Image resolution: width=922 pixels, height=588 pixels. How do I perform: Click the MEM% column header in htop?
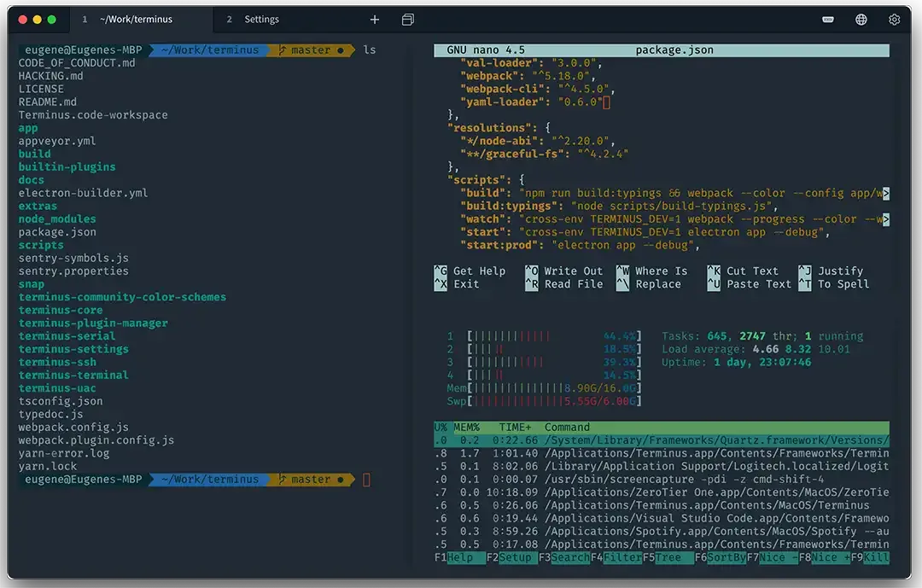[466, 428]
